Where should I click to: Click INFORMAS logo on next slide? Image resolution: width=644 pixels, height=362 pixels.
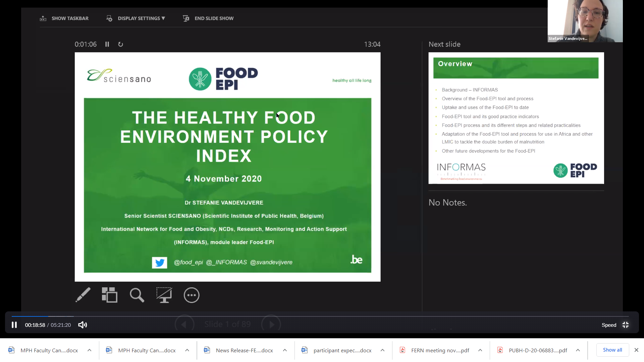[461, 171]
